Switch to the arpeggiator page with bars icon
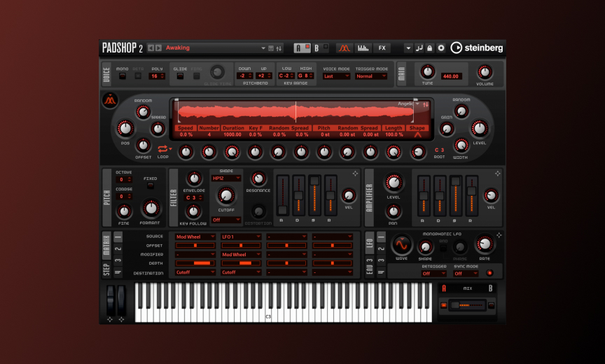 (x=363, y=48)
